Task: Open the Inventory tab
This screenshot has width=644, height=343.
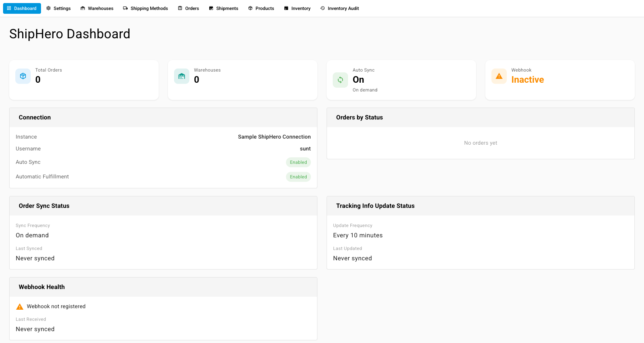Action: [297, 8]
